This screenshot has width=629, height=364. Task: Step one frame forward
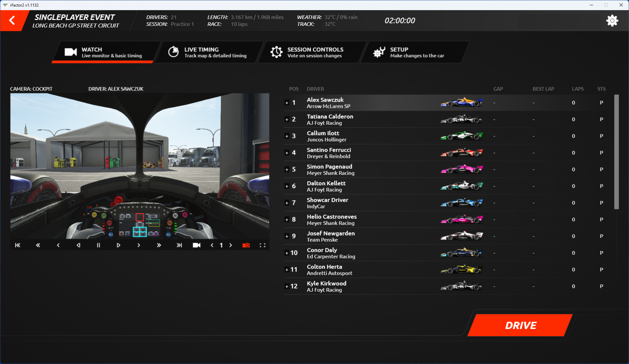tap(119, 245)
